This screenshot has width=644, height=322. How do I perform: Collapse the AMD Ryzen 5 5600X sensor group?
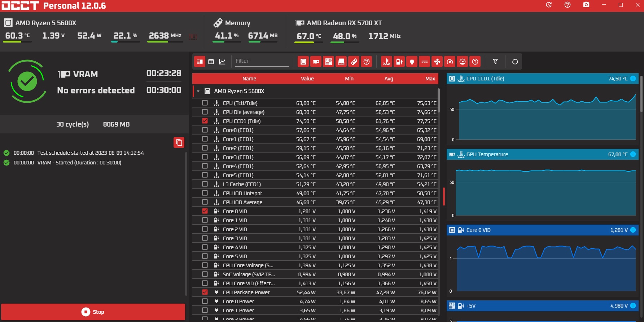(x=198, y=91)
